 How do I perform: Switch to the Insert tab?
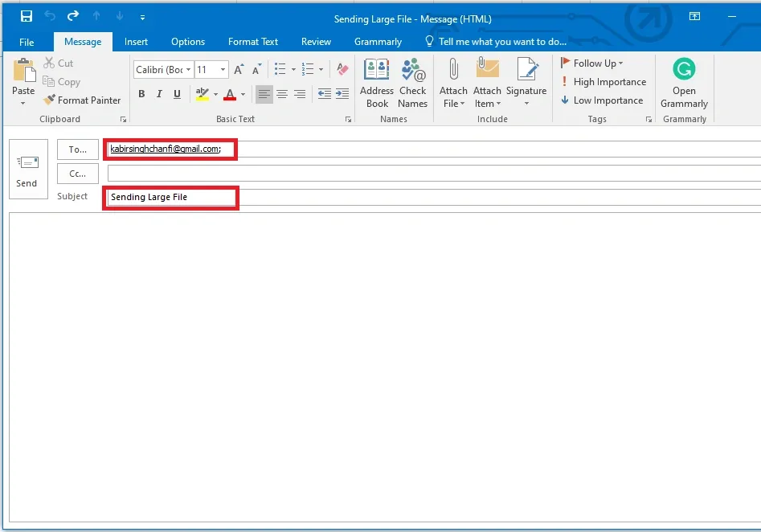click(136, 42)
